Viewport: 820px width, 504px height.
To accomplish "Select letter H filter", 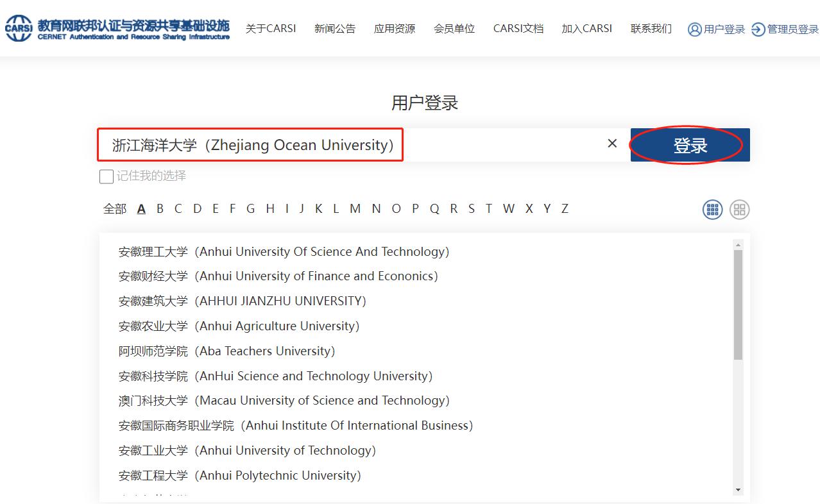I will 270,208.
